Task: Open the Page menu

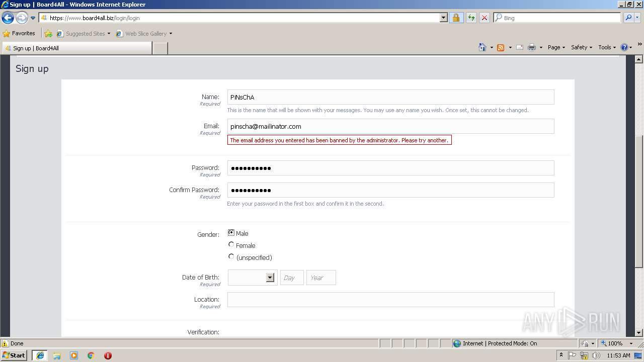Action: click(556, 47)
